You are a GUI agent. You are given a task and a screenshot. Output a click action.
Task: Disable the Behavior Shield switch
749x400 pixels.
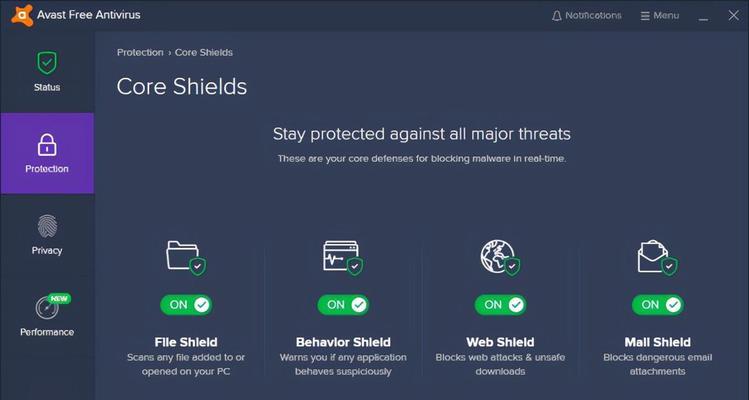(343, 304)
